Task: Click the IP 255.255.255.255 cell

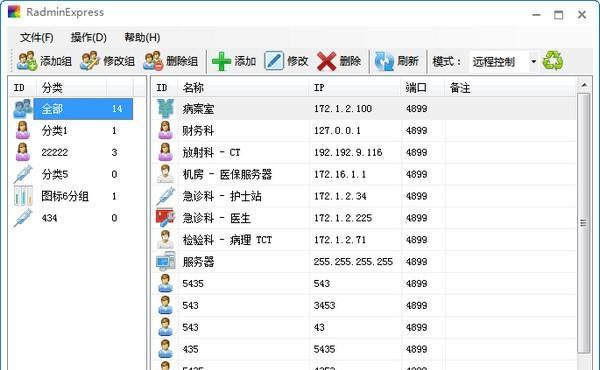Action: [x=353, y=262]
